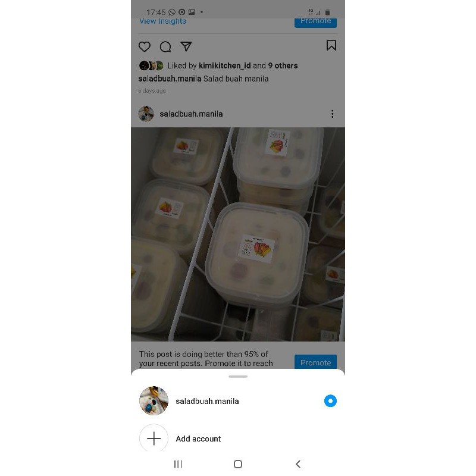This screenshot has width=476, height=476.
Task: Tap the Add account menu entry
Action: 198,439
